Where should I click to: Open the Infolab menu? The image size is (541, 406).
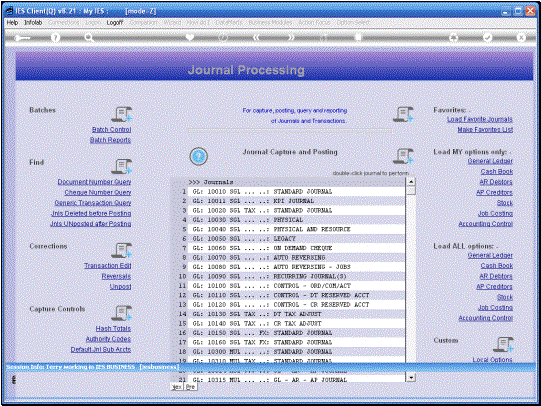33,22
